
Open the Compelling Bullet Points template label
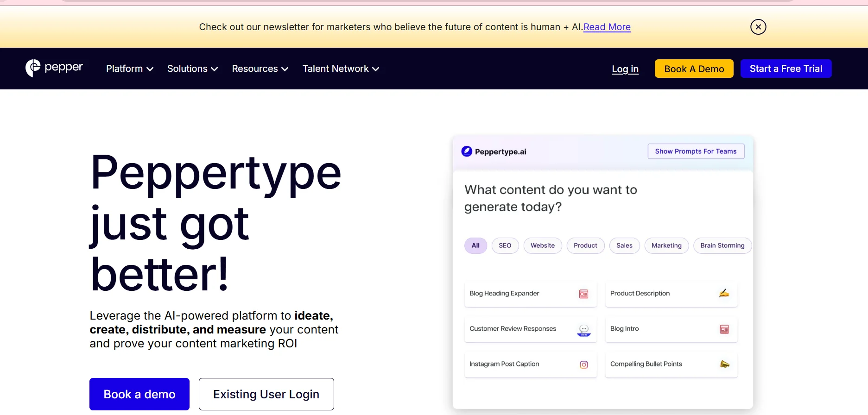click(646, 364)
